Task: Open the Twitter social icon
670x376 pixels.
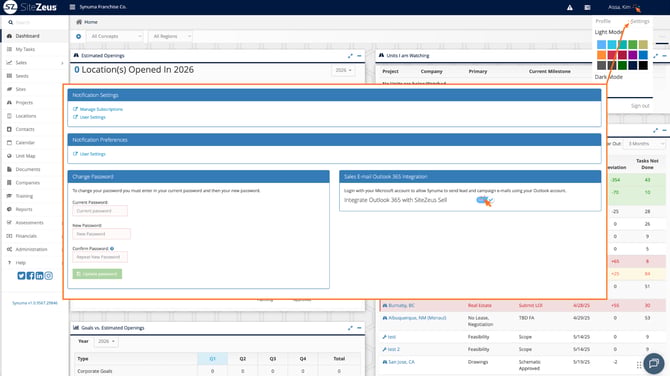Action: coord(21,276)
